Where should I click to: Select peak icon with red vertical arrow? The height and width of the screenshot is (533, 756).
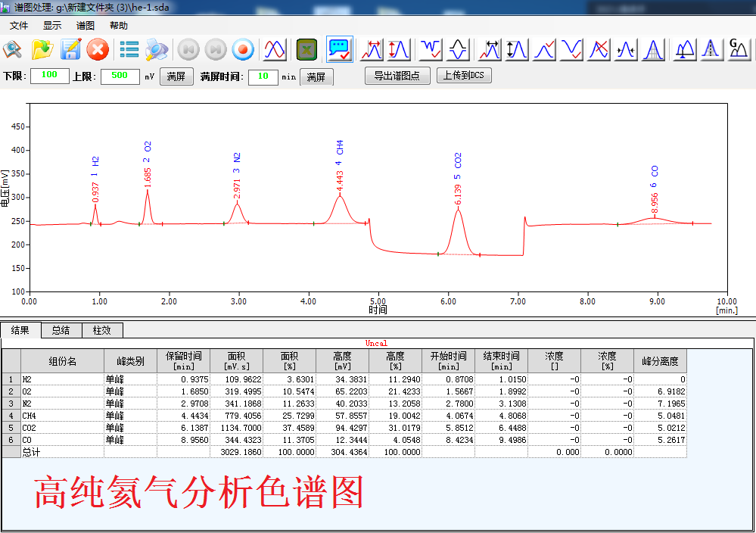(x=400, y=49)
